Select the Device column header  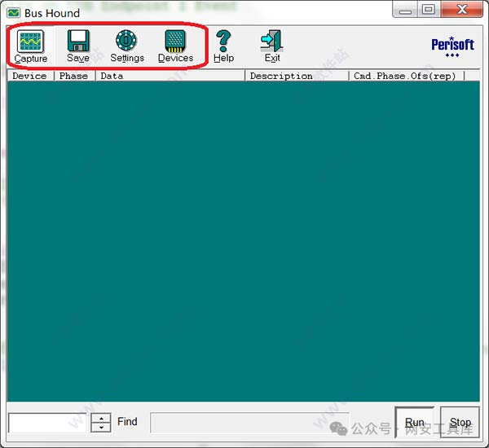(x=30, y=76)
